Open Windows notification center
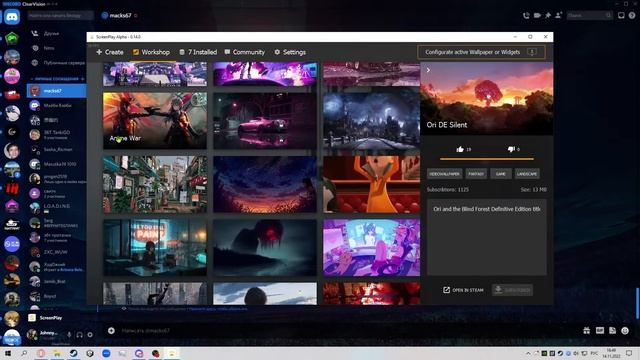This screenshot has height=360, width=640. point(629,353)
